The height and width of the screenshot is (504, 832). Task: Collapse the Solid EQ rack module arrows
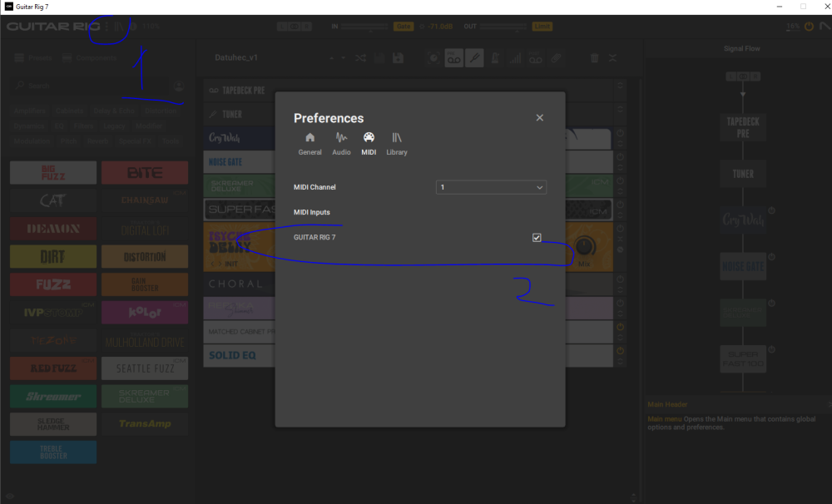620,362
